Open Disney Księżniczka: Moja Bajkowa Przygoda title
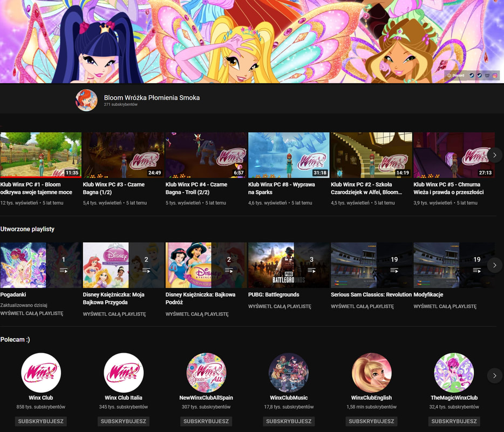The image size is (504, 432). coord(113,298)
